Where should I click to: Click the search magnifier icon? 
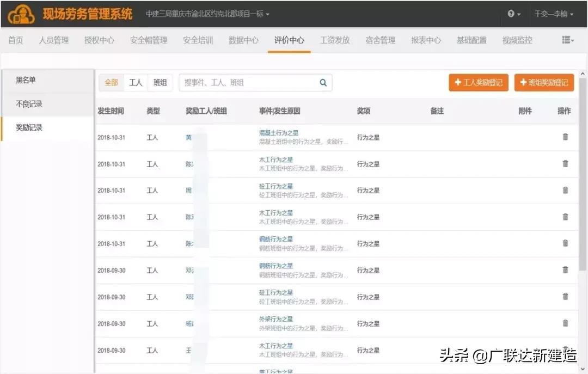(323, 82)
